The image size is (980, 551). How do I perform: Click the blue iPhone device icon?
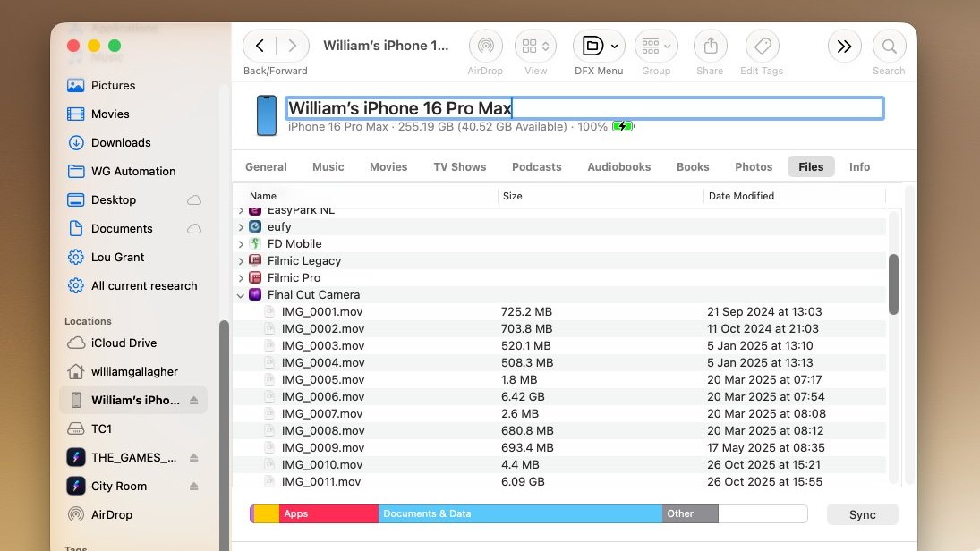266,115
